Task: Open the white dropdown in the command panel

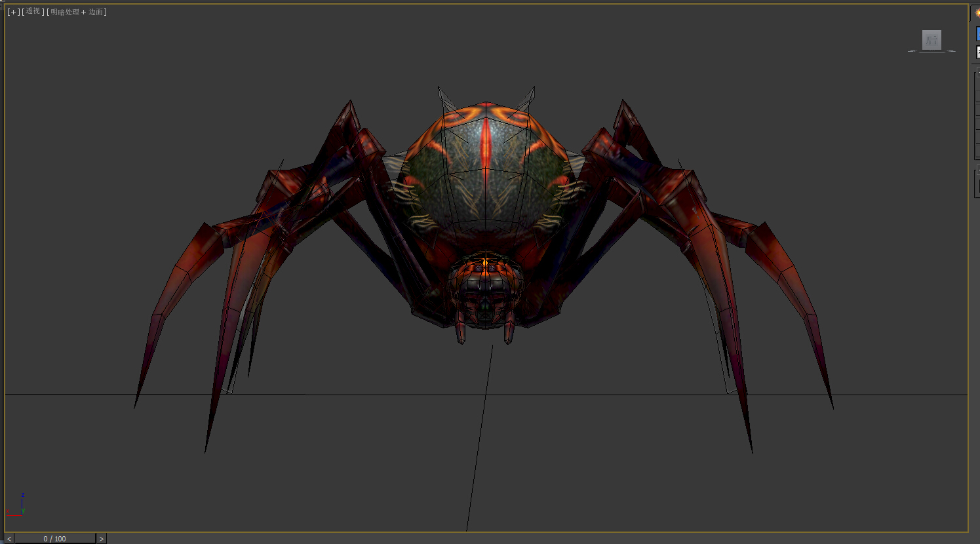Action: 977,52
